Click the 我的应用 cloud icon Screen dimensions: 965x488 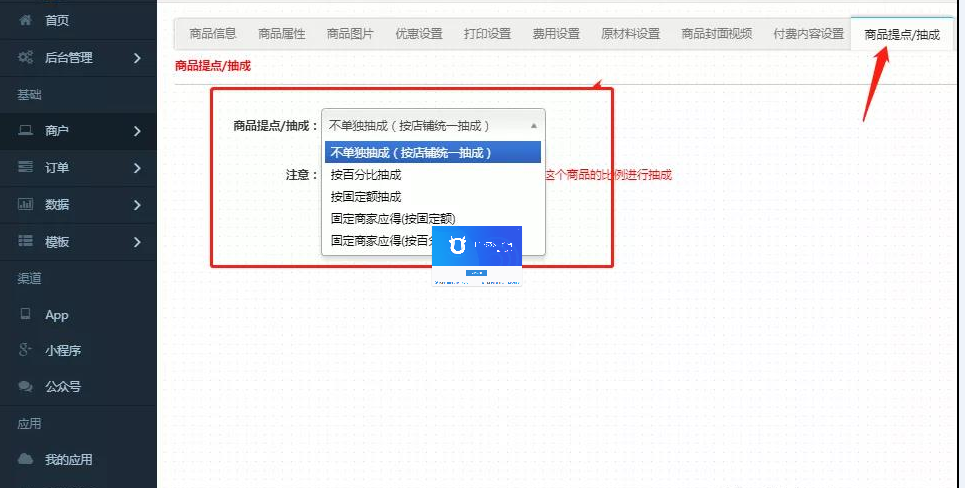pyautogui.click(x=25, y=459)
